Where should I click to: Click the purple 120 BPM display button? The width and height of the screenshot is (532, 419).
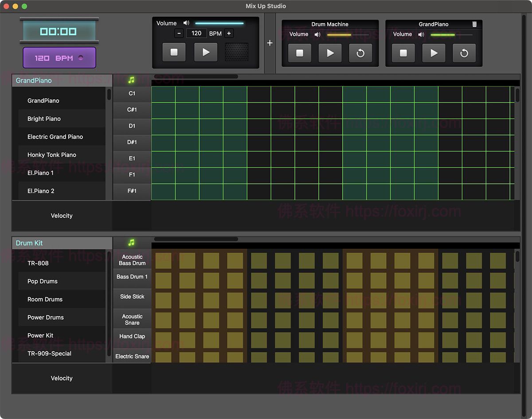59,58
